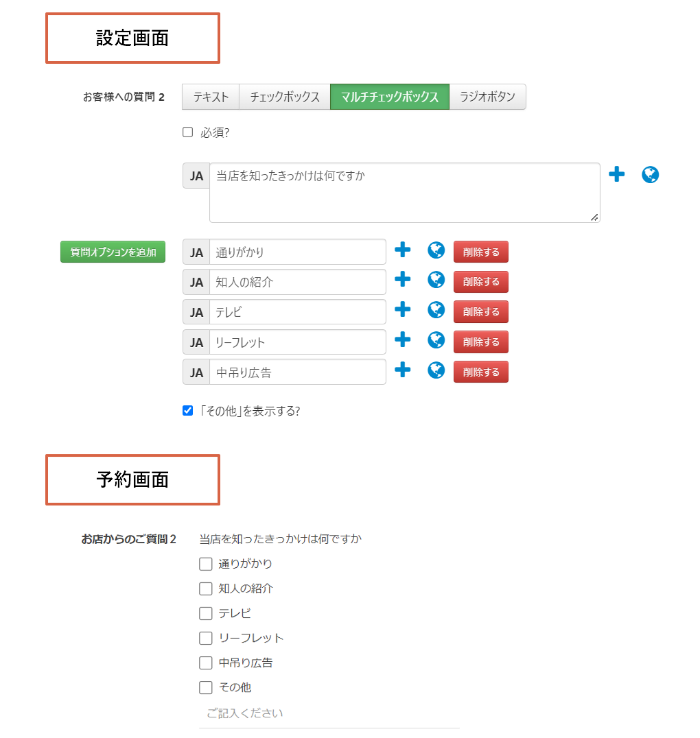Click the plus icon in the テレビ row
700x738 pixels.
click(x=402, y=309)
